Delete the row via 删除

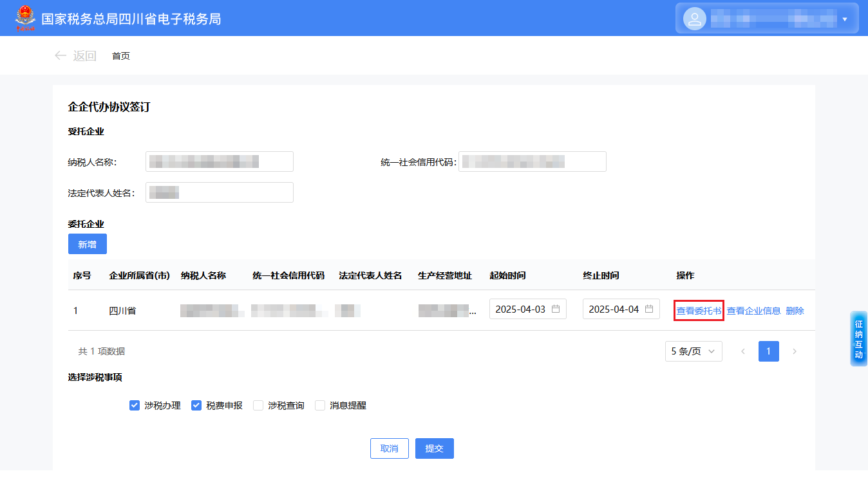click(795, 311)
